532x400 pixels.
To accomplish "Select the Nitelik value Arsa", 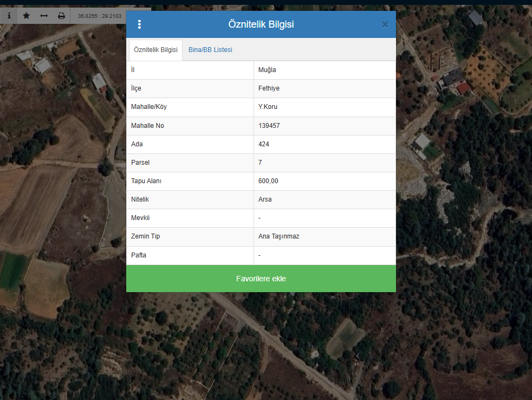I will [x=265, y=199].
